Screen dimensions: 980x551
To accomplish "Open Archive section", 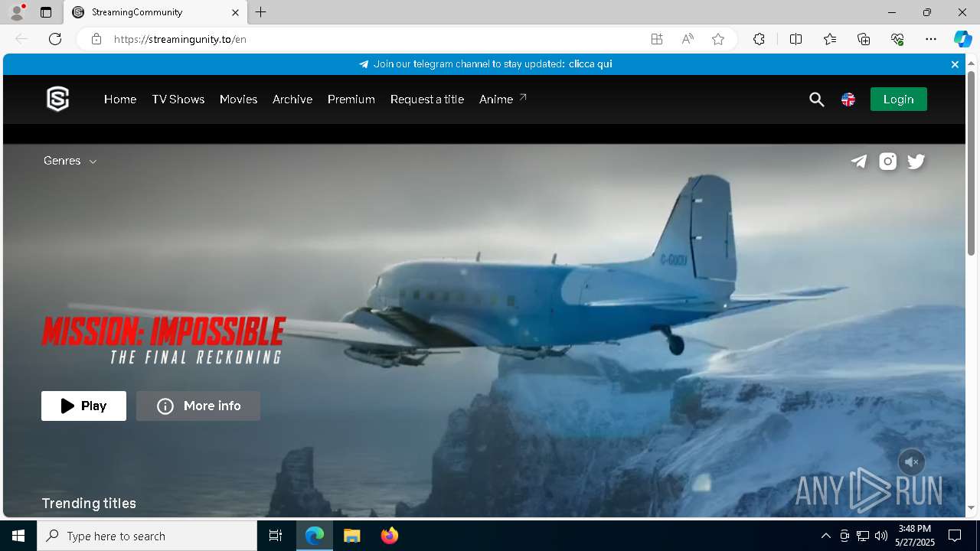I will coord(292,99).
